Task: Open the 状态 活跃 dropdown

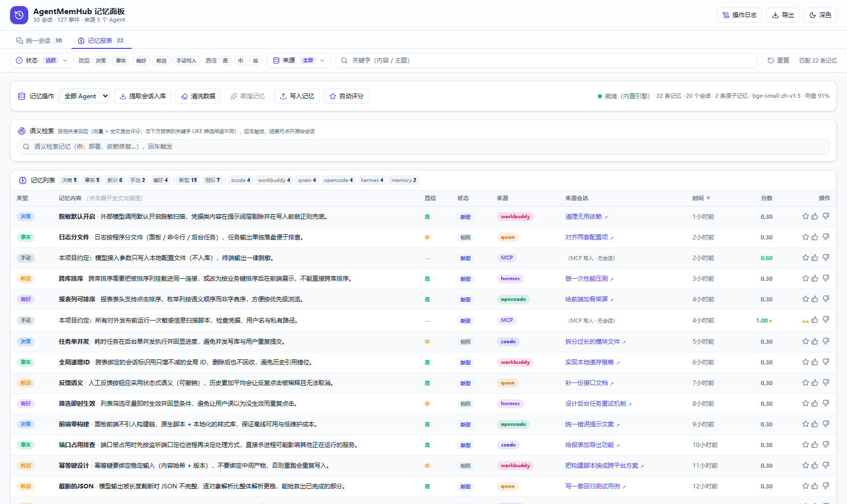Action: tap(42, 60)
